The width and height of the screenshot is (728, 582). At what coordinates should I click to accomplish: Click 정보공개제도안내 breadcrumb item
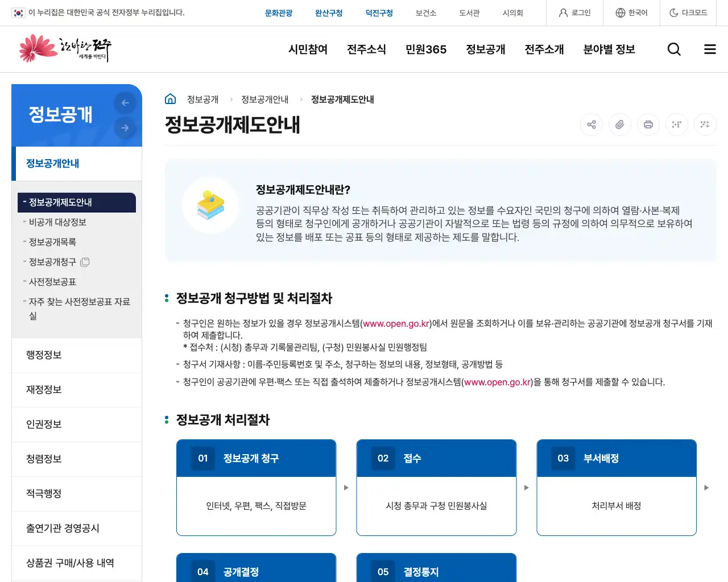click(x=342, y=99)
